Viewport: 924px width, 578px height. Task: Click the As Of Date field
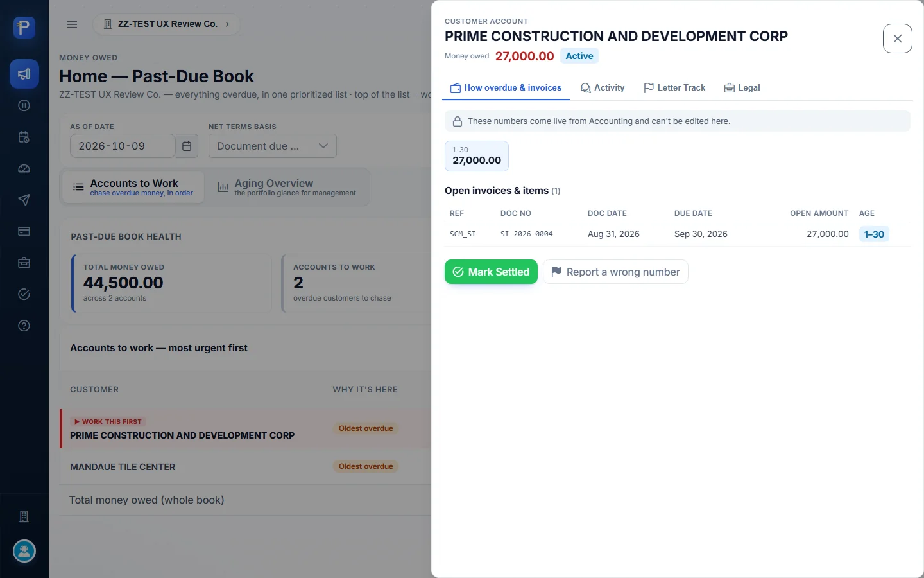[x=123, y=146]
